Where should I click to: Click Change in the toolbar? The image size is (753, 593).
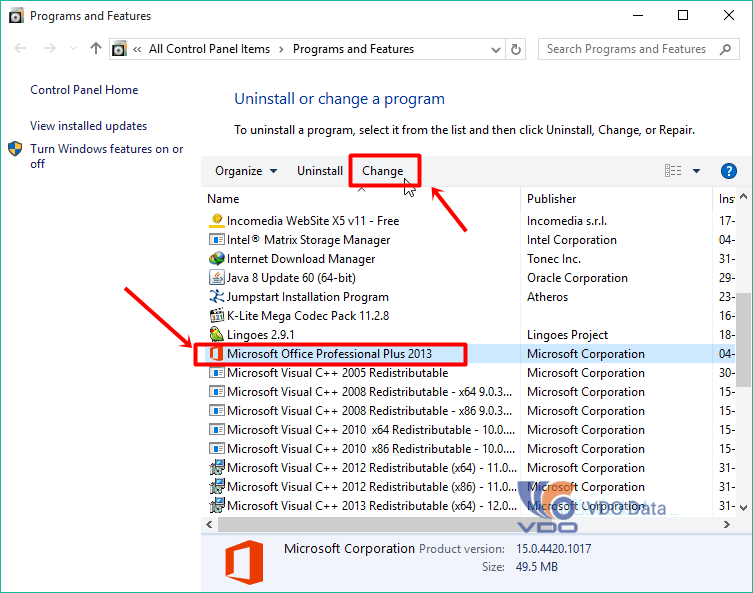pyautogui.click(x=383, y=171)
